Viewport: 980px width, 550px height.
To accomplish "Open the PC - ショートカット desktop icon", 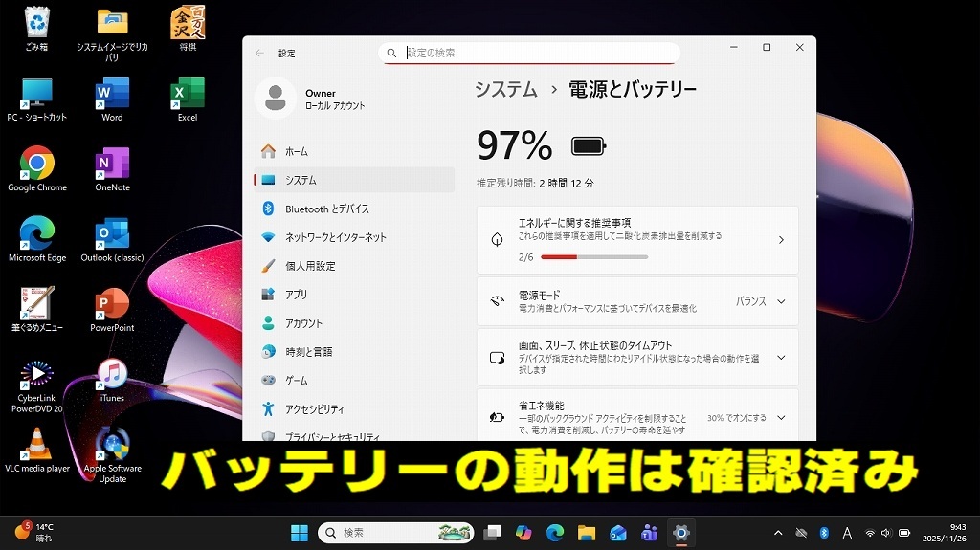I will click(x=37, y=100).
